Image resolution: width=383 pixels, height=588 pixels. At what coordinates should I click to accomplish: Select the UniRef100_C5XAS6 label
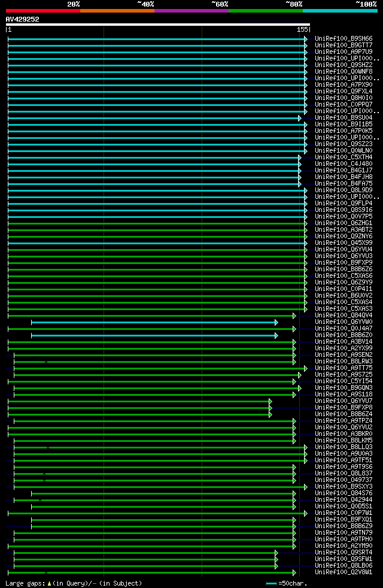click(344, 275)
